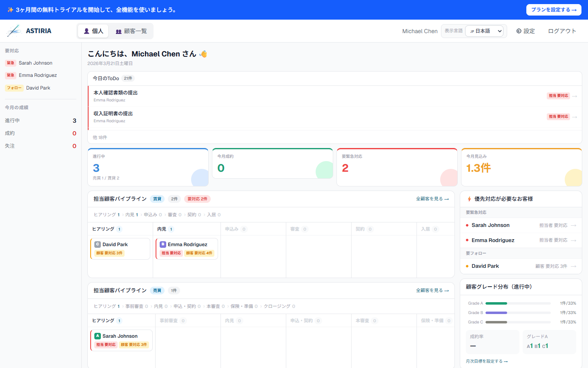Switch to the 個人 tab
This screenshot has height=368, width=588.
click(x=93, y=31)
